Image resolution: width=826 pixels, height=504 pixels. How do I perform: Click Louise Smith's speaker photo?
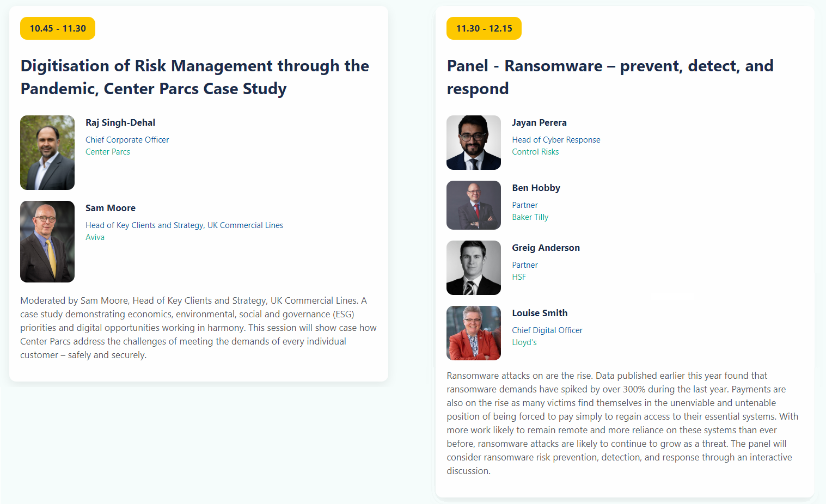coord(473,333)
